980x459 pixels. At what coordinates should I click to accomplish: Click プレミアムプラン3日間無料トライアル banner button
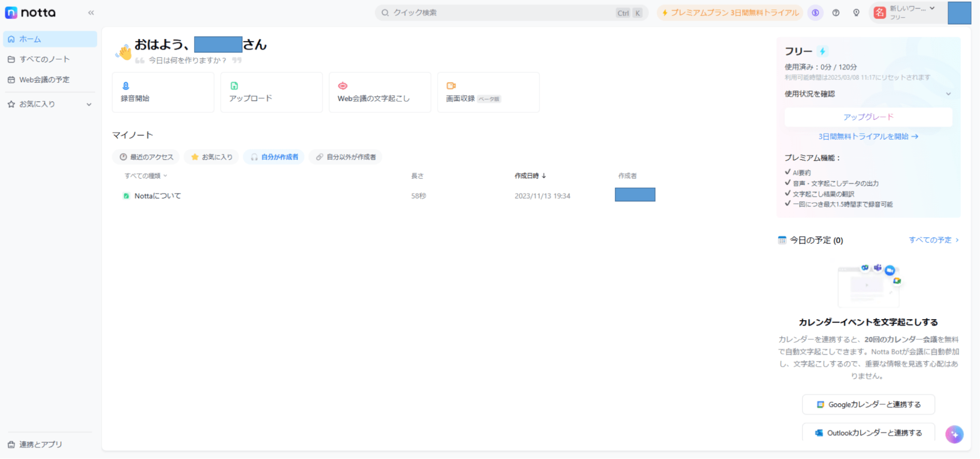pos(729,13)
